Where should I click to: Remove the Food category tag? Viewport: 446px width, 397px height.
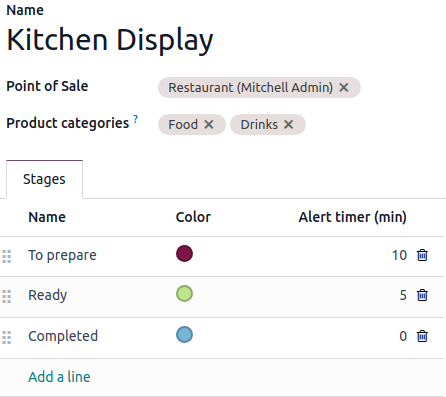pos(209,125)
